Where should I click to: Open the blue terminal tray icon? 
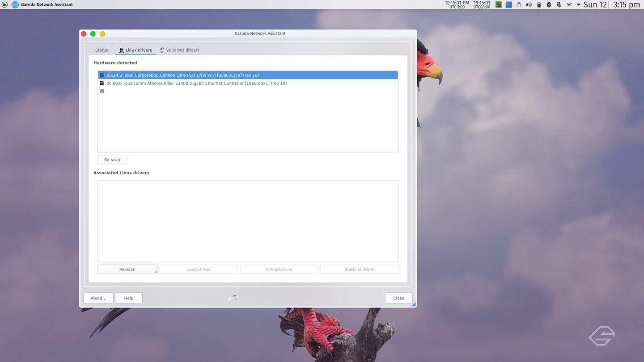[x=509, y=4]
